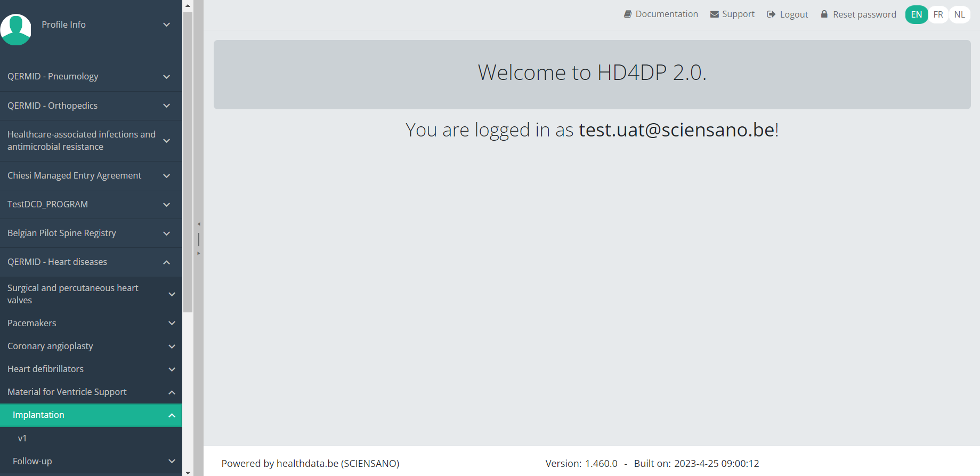Click the Support envelope icon
Screen dimensions: 980x476
click(715, 14)
